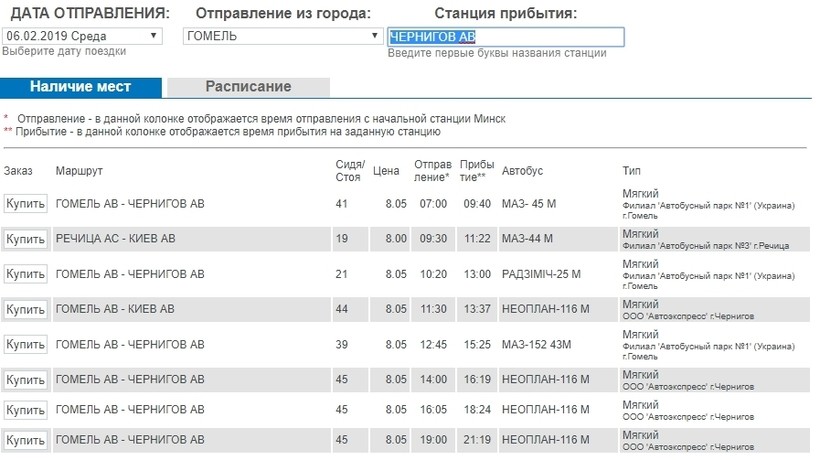This screenshot has height=460, width=820.
Task: Click the 13:37 arrival time cell
Action: tap(477, 309)
